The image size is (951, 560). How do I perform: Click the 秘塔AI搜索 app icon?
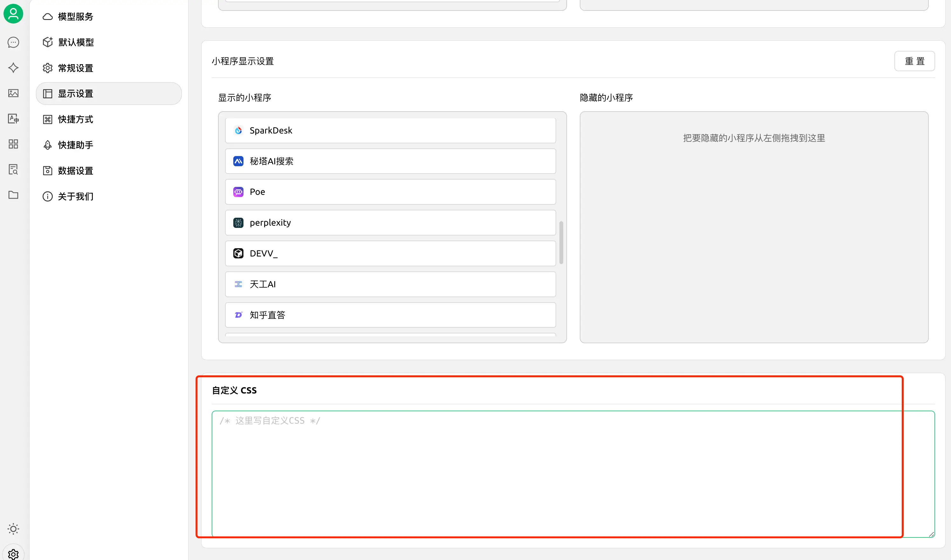[238, 161]
